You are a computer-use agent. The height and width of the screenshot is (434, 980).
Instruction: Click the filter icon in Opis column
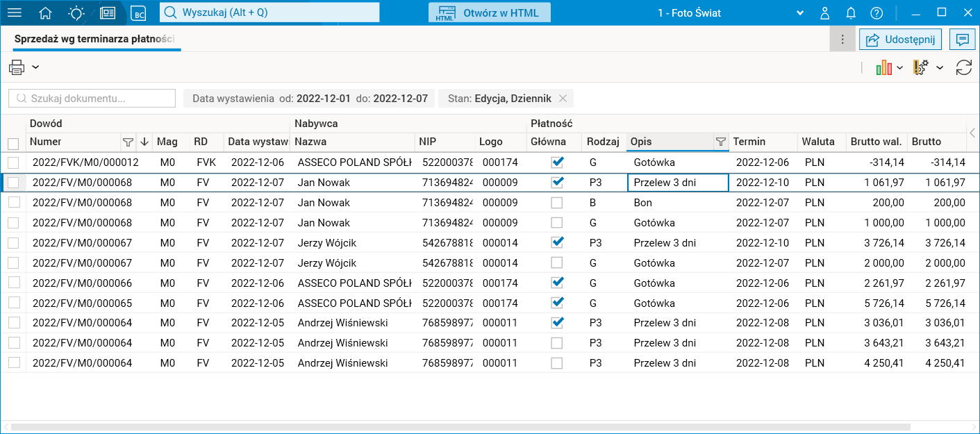click(x=721, y=142)
